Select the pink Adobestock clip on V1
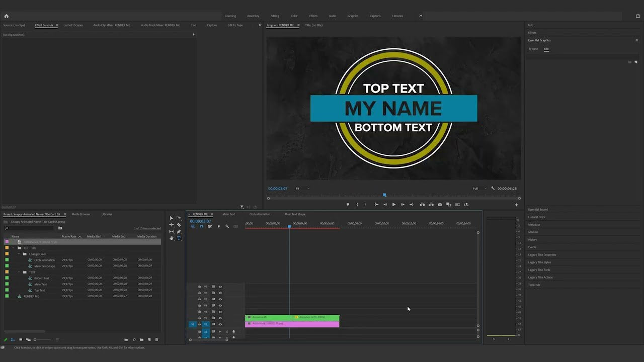The width and height of the screenshot is (644, 362). pyautogui.click(x=292, y=323)
